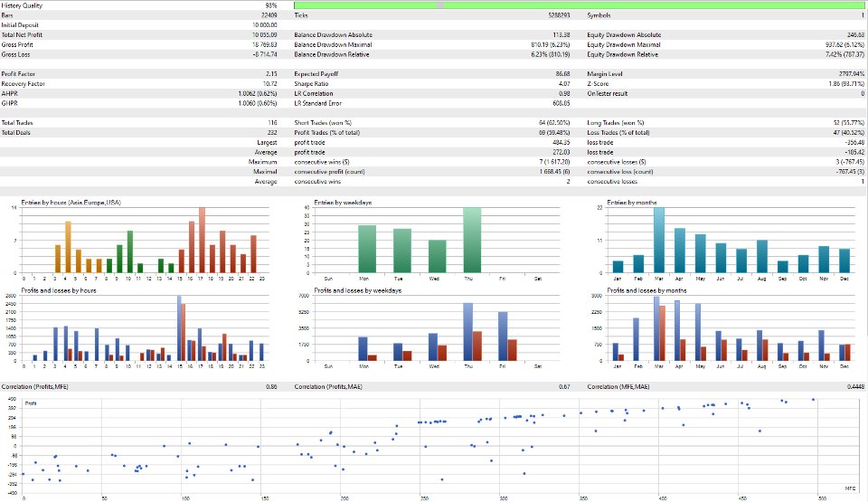The width and height of the screenshot is (868, 502).
Task: Click the 'GHPR' label
Action: (9, 104)
